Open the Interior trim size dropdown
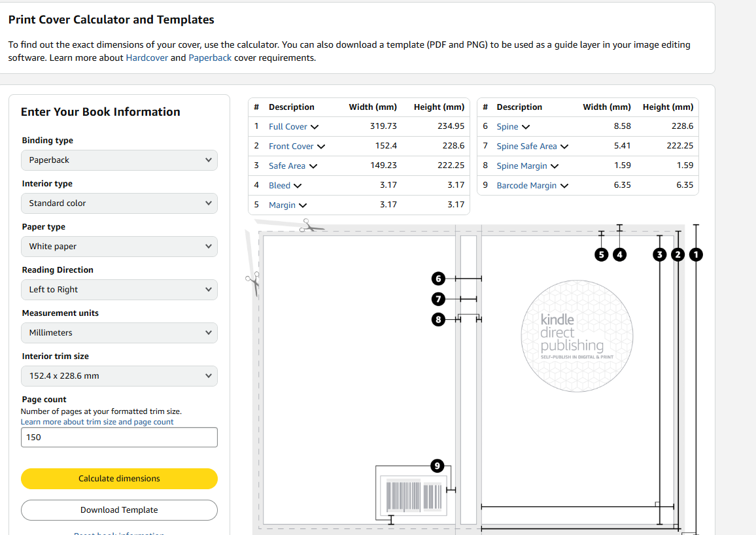The height and width of the screenshot is (535, 756). click(119, 376)
